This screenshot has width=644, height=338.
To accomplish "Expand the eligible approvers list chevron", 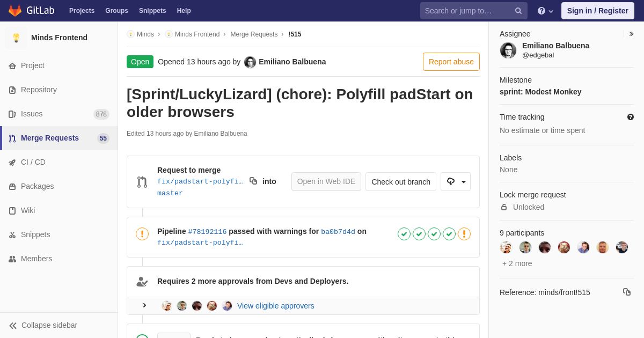I will coord(144,305).
